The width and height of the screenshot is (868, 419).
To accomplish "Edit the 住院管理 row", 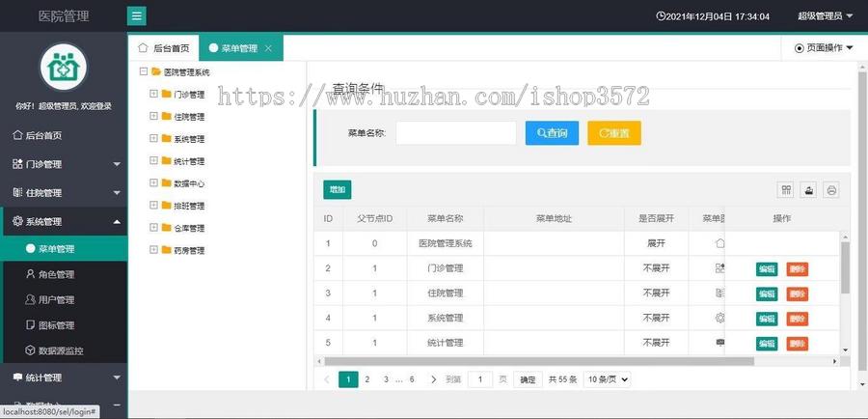I will 767,293.
